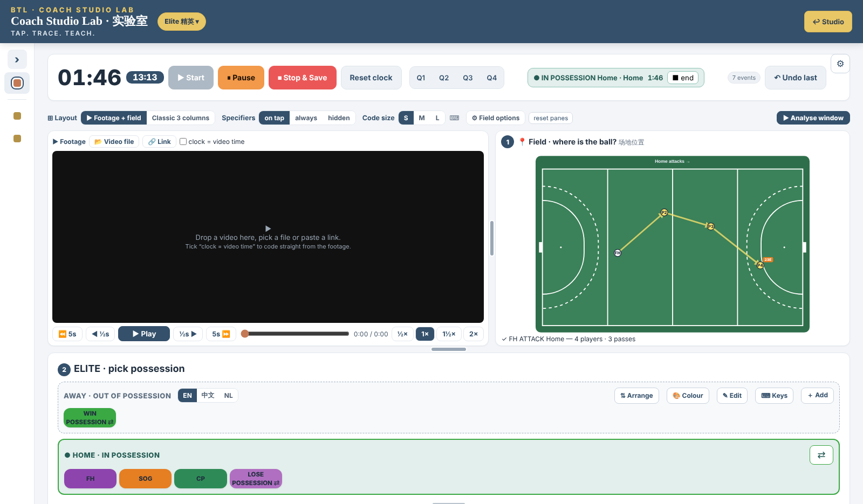Screen dimensions: 863x504
Task: Click Edit for code buttons
Action: [x=732, y=395]
